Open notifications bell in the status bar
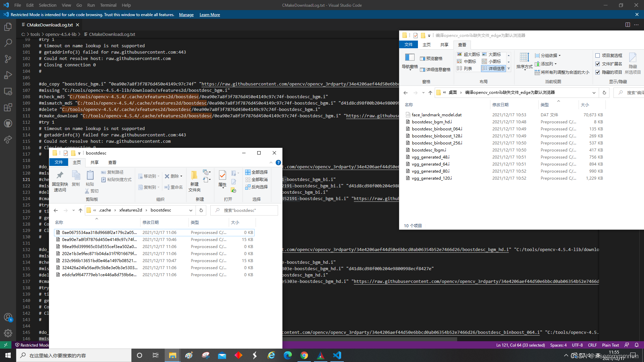The image size is (644, 362). tap(637, 345)
